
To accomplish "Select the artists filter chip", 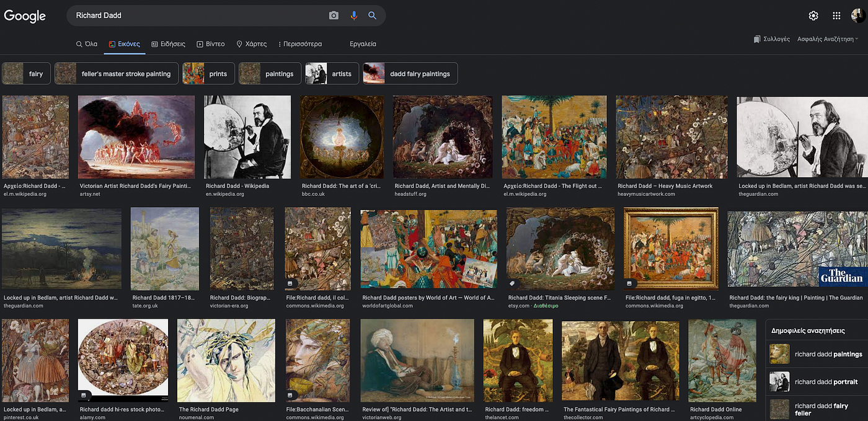I will click(x=332, y=73).
